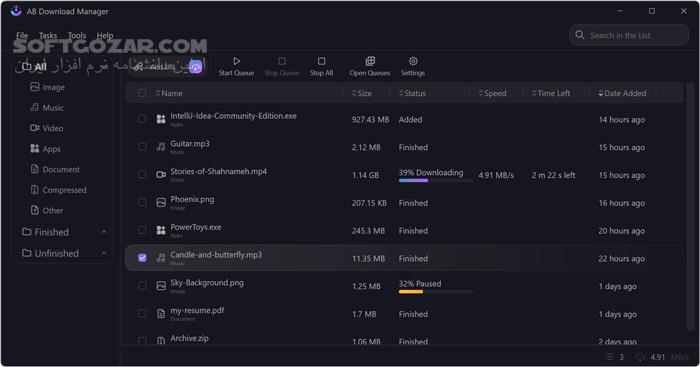This screenshot has height=367, width=700.
Task: Click the Finished folder icon
Action: 26,232
